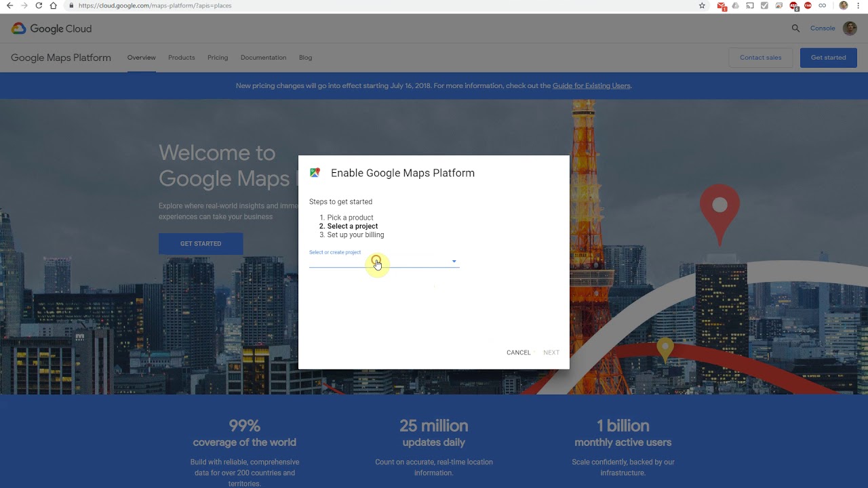
Task: Click the '1 billion' statistic
Action: 623,426
